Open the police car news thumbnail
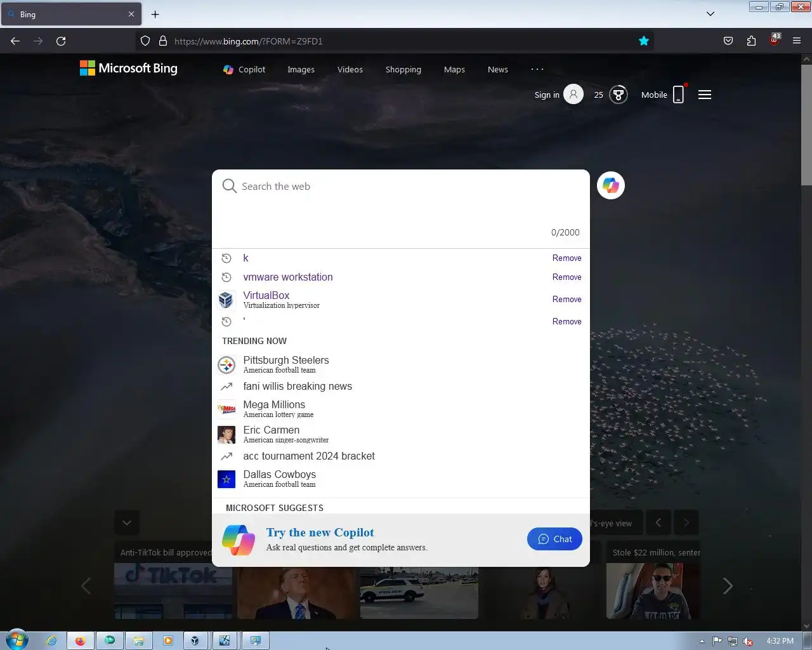This screenshot has width=812, height=650. 419,591
